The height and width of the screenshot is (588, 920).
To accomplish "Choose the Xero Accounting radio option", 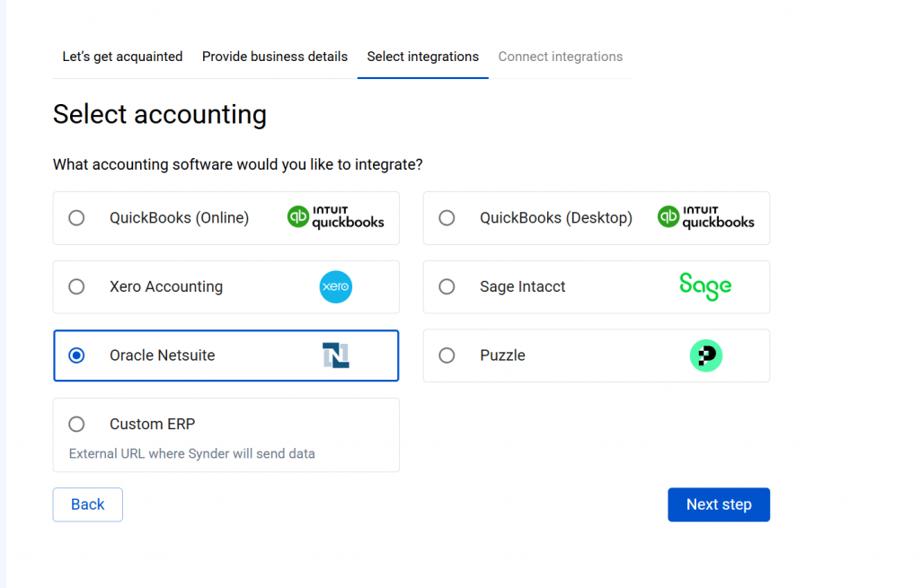I will [x=76, y=286].
